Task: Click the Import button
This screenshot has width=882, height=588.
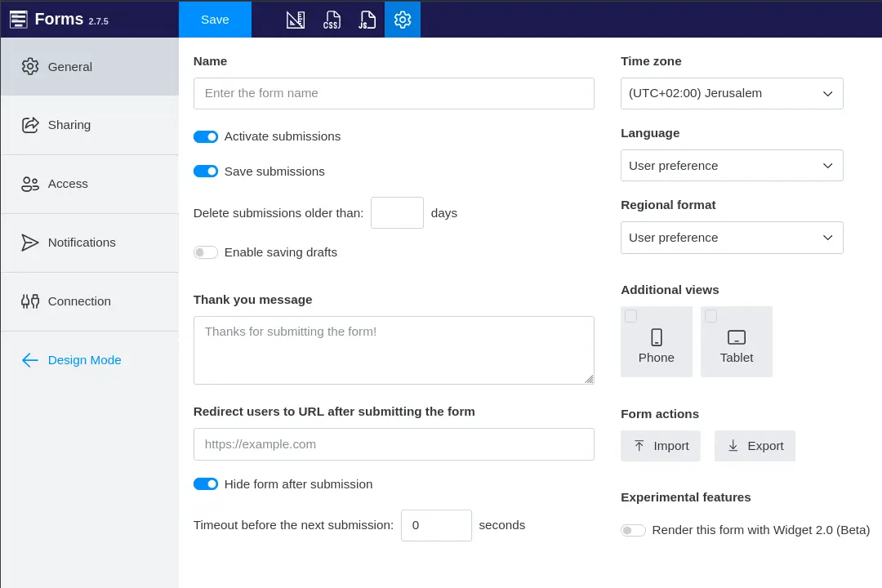Action: click(661, 446)
